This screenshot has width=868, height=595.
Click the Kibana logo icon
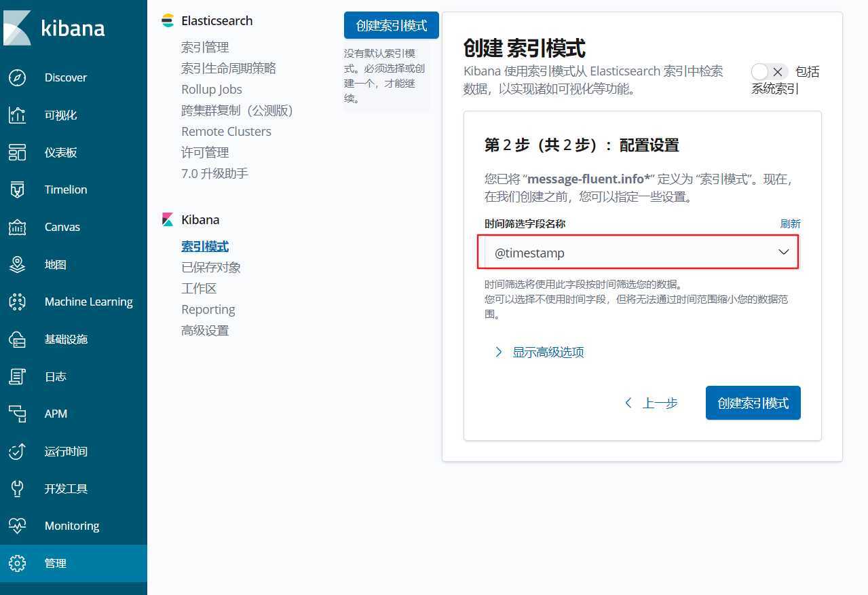pyautogui.click(x=17, y=28)
